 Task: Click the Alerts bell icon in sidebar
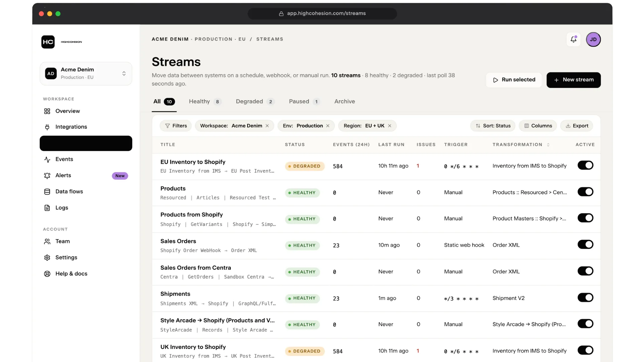47,176
